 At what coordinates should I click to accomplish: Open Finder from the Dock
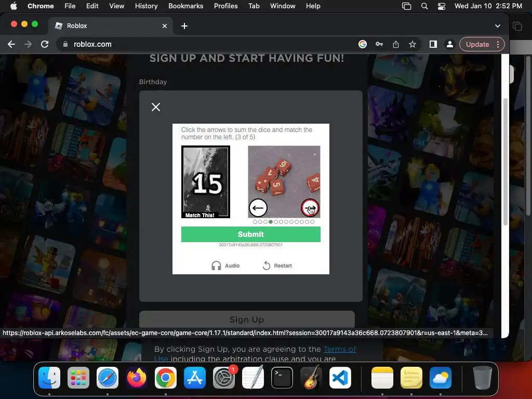pyautogui.click(x=49, y=378)
